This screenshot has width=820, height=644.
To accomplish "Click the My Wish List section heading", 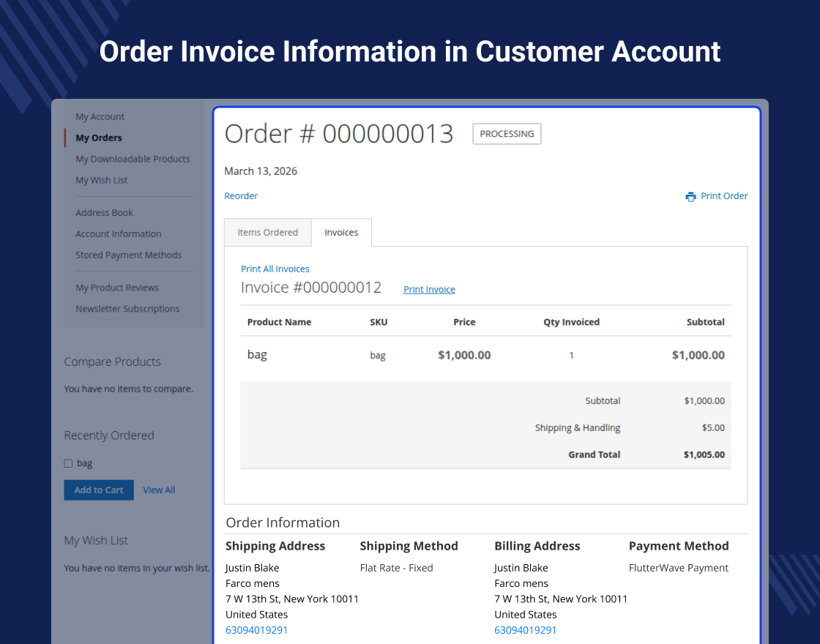I will (x=96, y=541).
